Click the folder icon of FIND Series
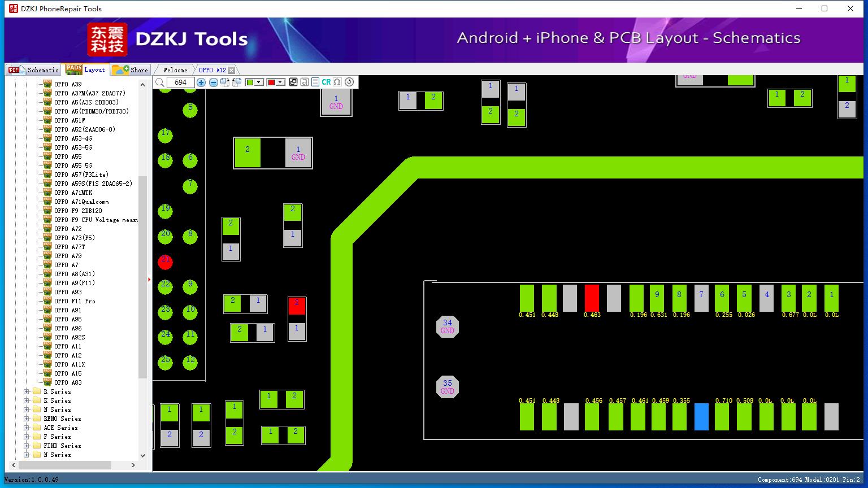 coord(37,446)
